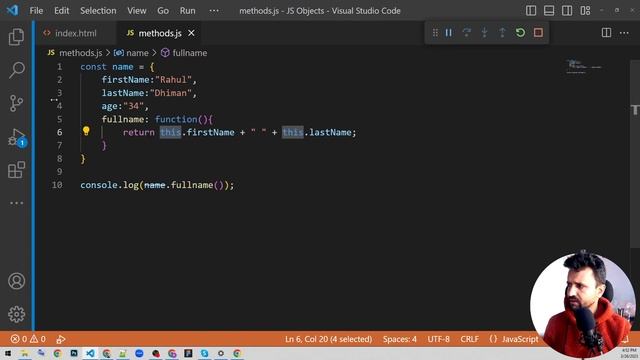Close the methods.js tab
The width and height of the screenshot is (640, 360).
pos(191,33)
